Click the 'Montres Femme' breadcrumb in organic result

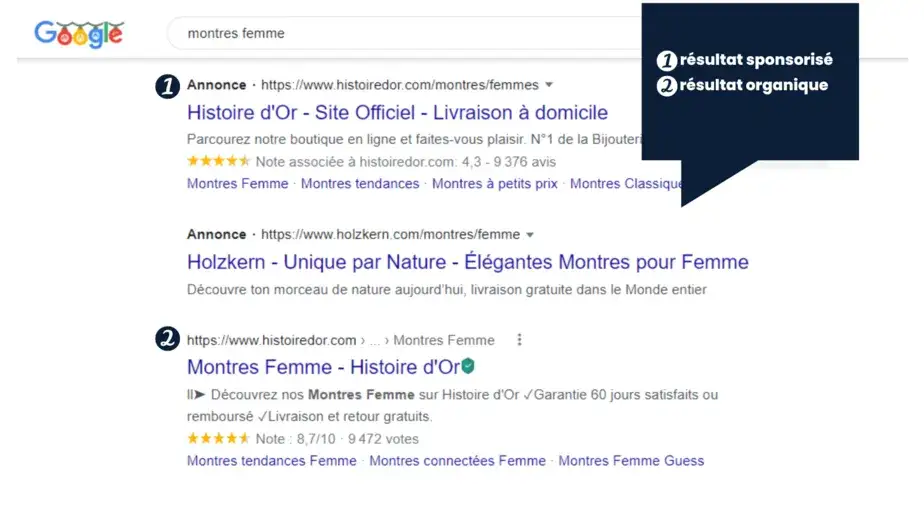point(444,341)
